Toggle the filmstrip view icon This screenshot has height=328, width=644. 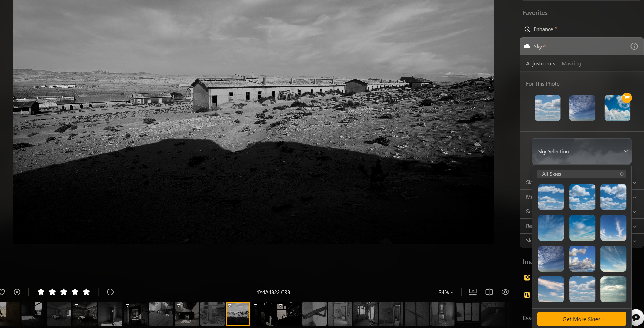473,292
